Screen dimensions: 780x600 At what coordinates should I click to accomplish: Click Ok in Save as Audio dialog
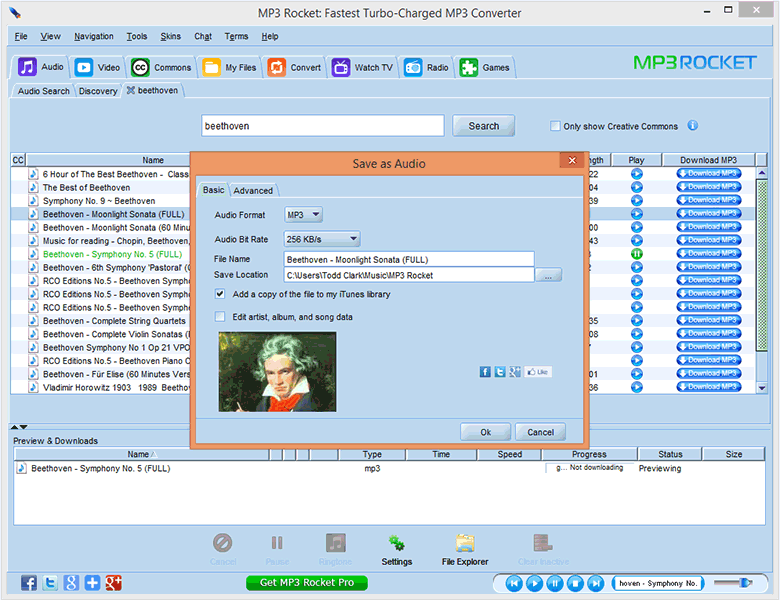[485, 432]
